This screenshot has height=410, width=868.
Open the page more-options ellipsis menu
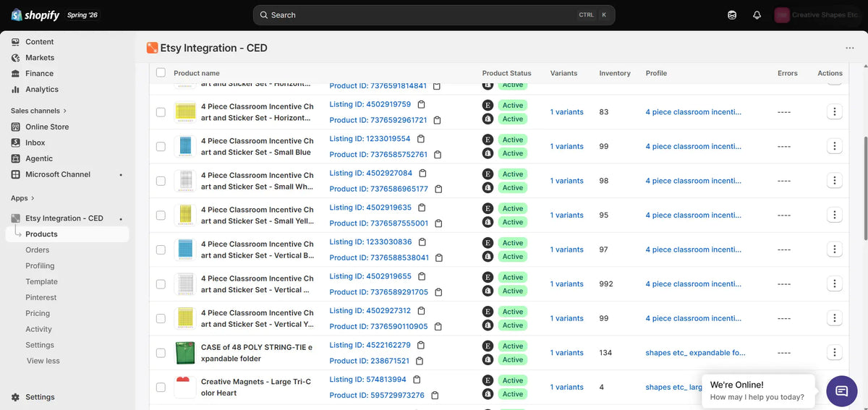tap(849, 48)
